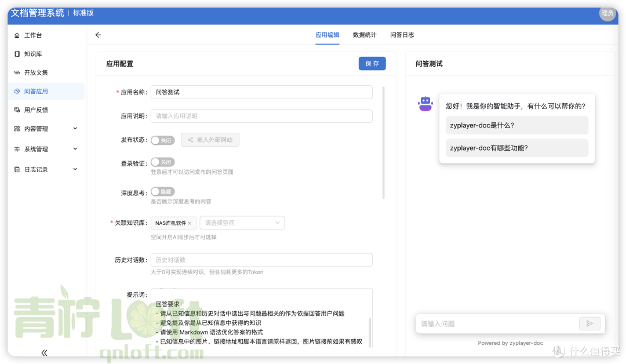The width and height of the screenshot is (626, 364).
Task: Show 深度思考 deep thinking content
Action: point(162,191)
